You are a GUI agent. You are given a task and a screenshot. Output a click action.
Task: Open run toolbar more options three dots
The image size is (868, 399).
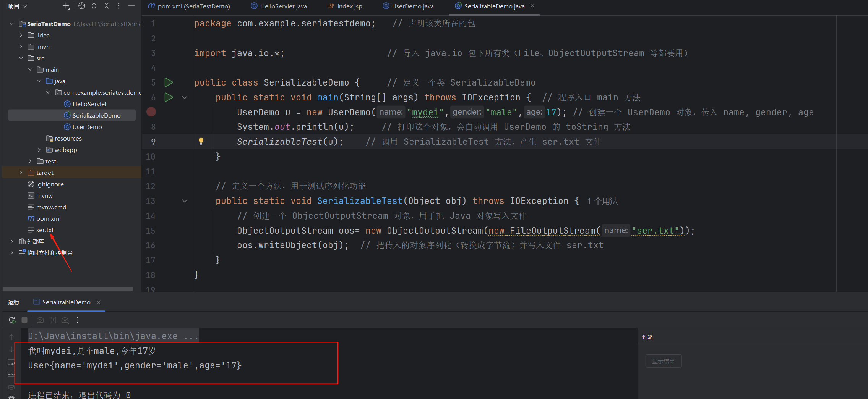coord(78,320)
